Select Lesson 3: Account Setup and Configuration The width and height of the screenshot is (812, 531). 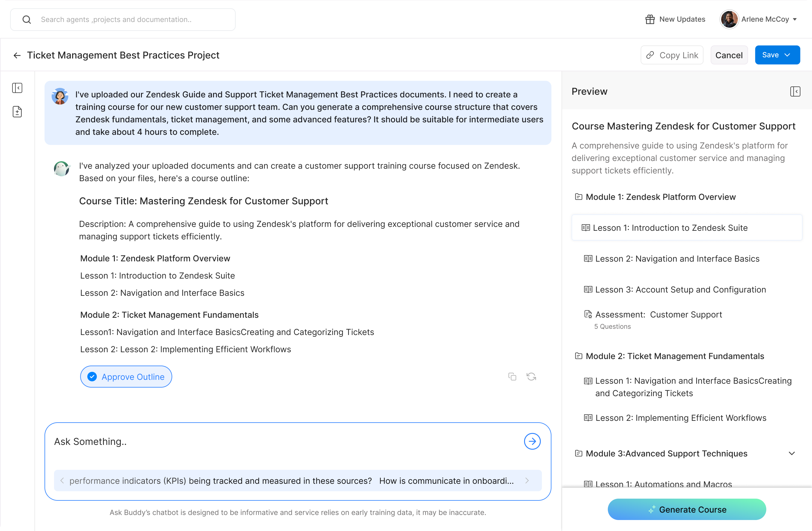(675, 290)
